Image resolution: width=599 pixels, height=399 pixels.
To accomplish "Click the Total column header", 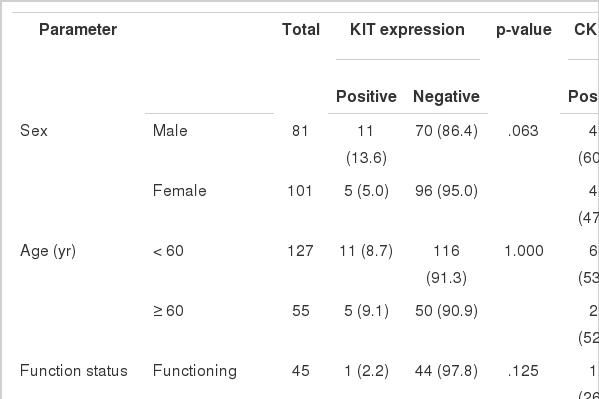I will pos(301,30).
